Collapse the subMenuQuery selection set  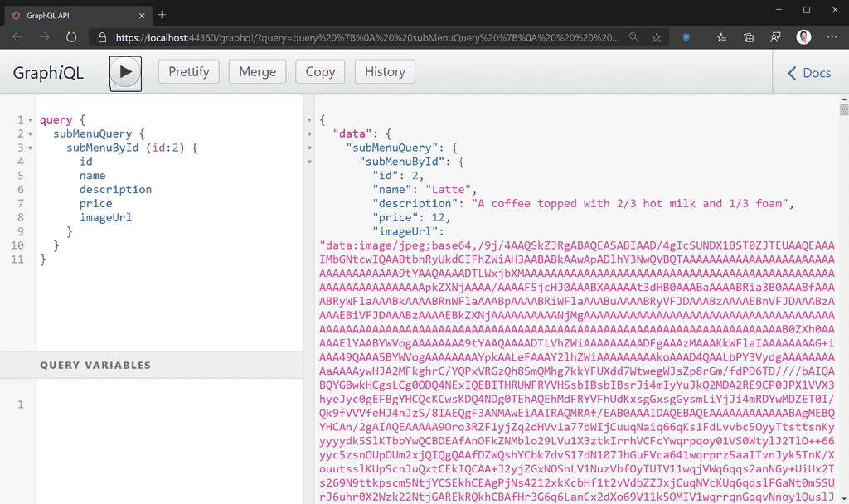click(31, 133)
